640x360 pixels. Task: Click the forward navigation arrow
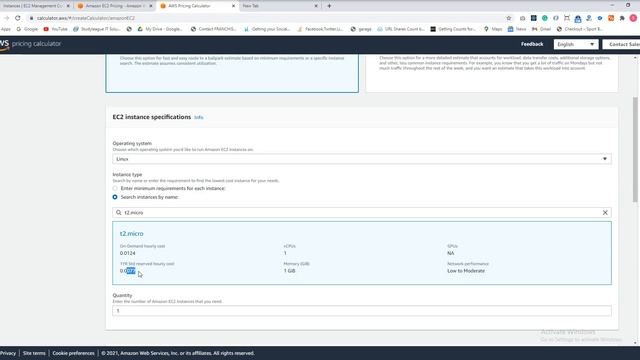pos(7,18)
